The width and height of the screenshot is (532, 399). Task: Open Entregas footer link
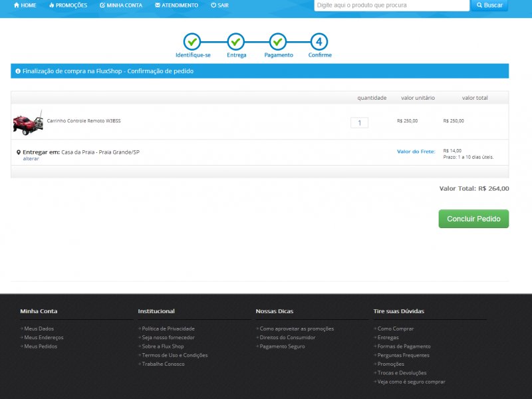pyautogui.click(x=388, y=337)
